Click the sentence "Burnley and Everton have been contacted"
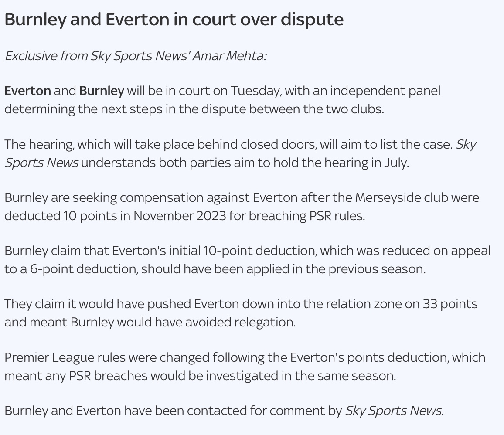Image resolution: width=504 pixels, height=435 pixels. click(174, 411)
